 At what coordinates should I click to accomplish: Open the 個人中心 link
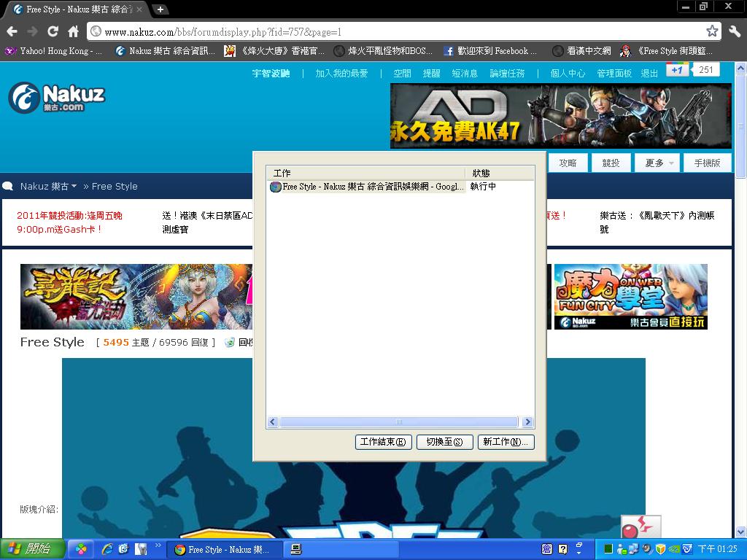[x=568, y=74]
